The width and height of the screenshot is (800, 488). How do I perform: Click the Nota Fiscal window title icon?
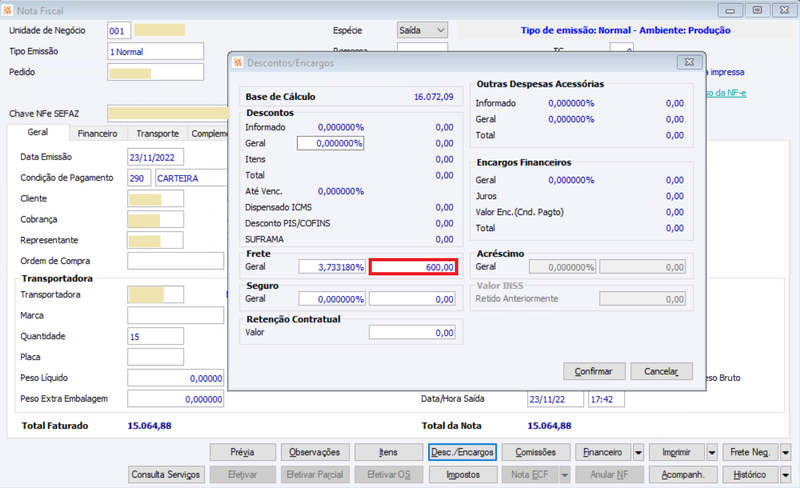click(7, 10)
